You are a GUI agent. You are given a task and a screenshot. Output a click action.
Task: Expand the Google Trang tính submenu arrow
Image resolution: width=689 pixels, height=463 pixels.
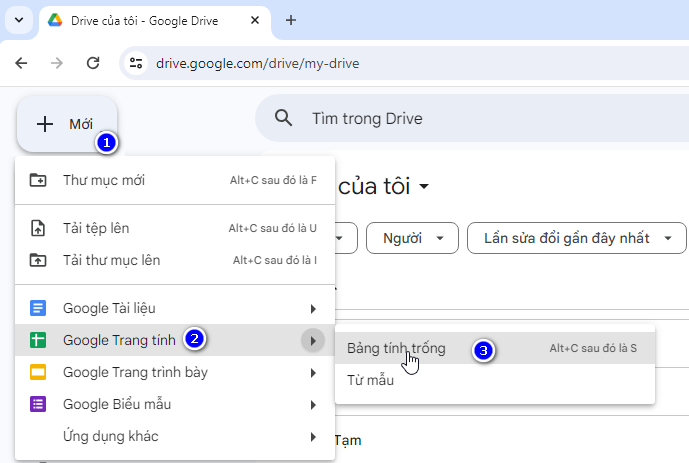(x=313, y=340)
